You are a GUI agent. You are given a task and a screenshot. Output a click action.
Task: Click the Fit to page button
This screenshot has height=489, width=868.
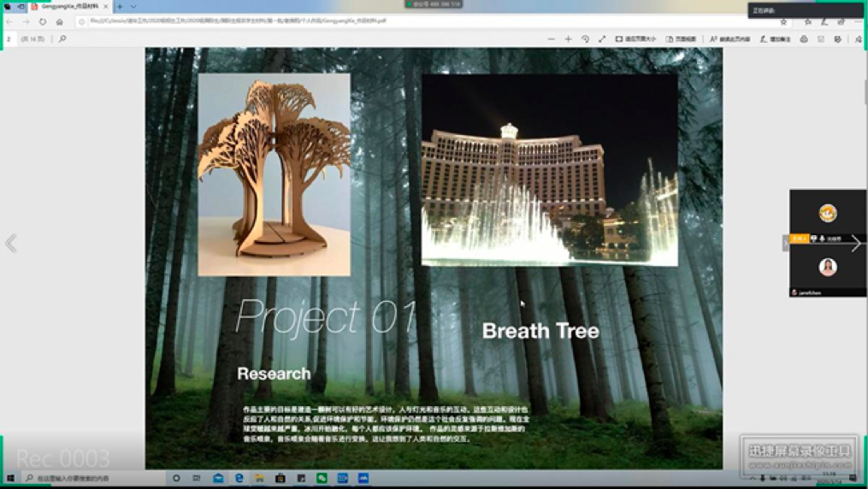tap(635, 39)
